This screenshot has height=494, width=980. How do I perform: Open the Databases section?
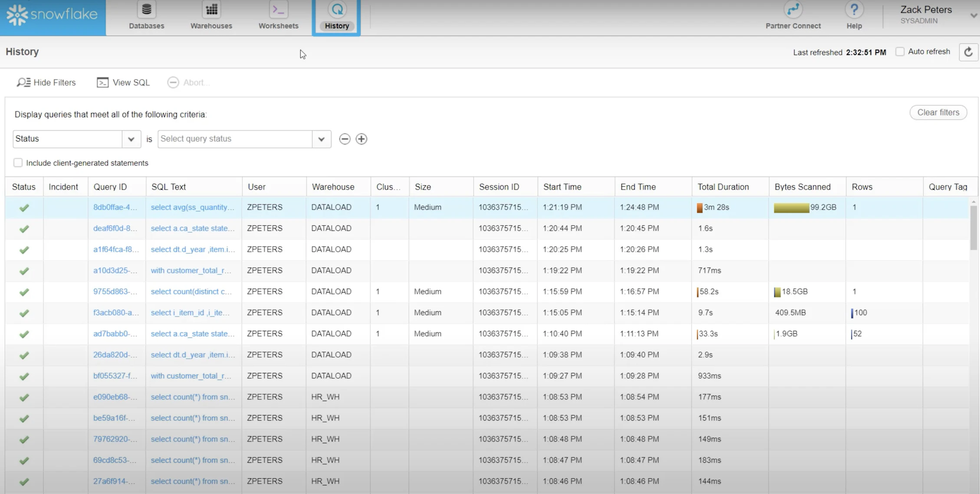point(146,15)
